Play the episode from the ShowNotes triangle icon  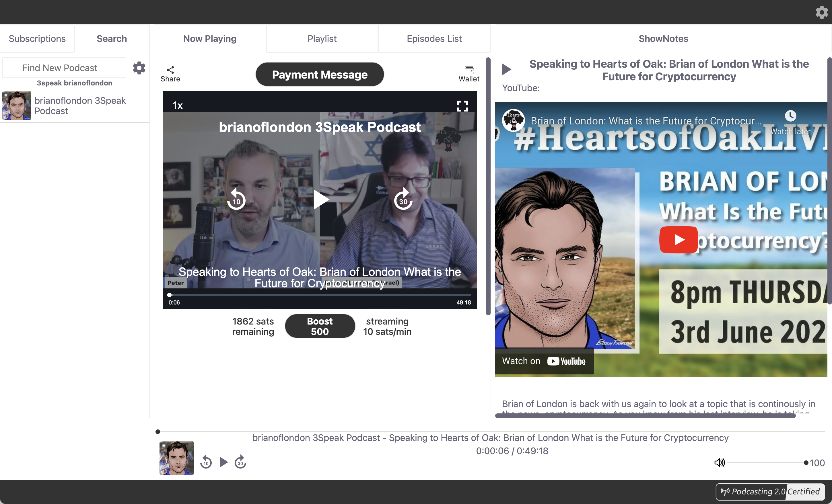pos(506,69)
